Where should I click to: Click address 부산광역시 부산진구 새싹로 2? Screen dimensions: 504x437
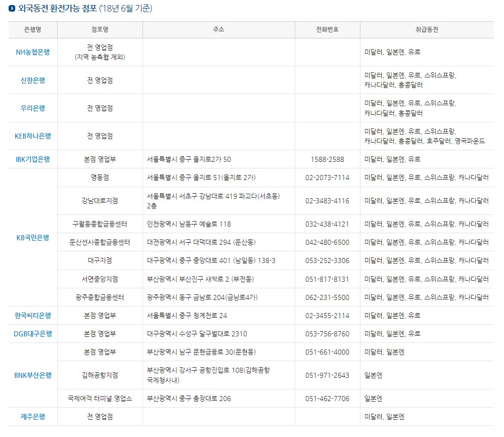(200, 279)
